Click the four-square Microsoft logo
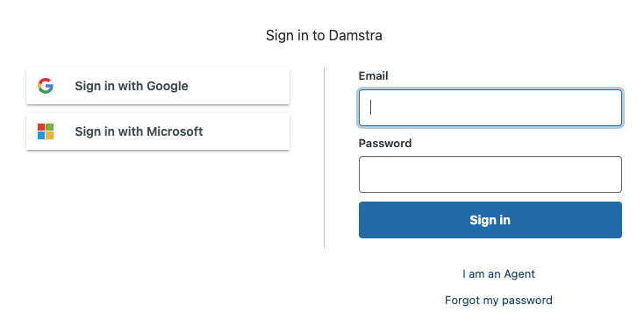644x319 pixels. click(x=46, y=131)
